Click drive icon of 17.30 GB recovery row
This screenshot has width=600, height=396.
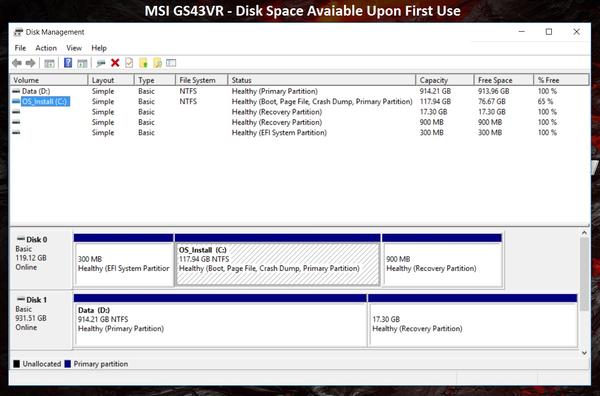16,112
